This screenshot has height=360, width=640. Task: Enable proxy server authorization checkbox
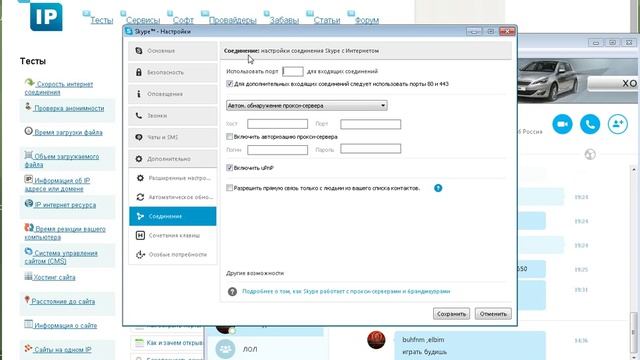pos(229,137)
